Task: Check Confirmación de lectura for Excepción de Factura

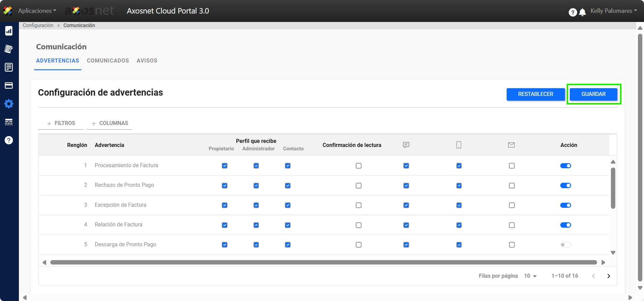Action: [x=358, y=205]
